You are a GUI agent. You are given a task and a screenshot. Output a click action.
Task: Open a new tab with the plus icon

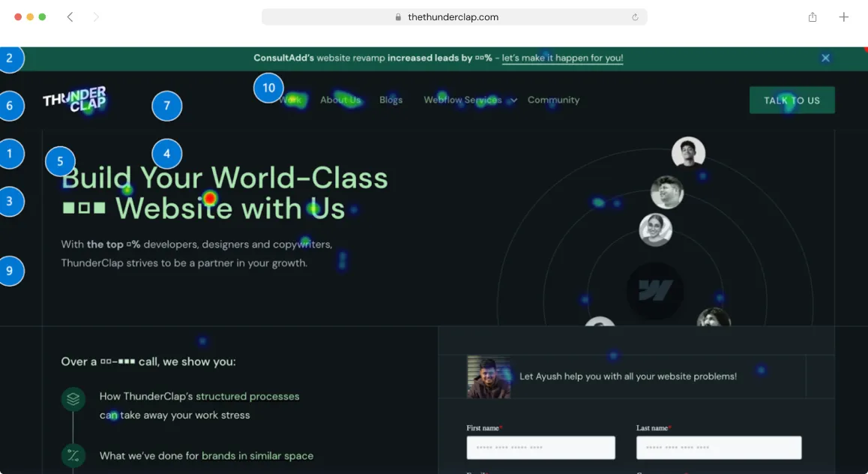point(844,17)
